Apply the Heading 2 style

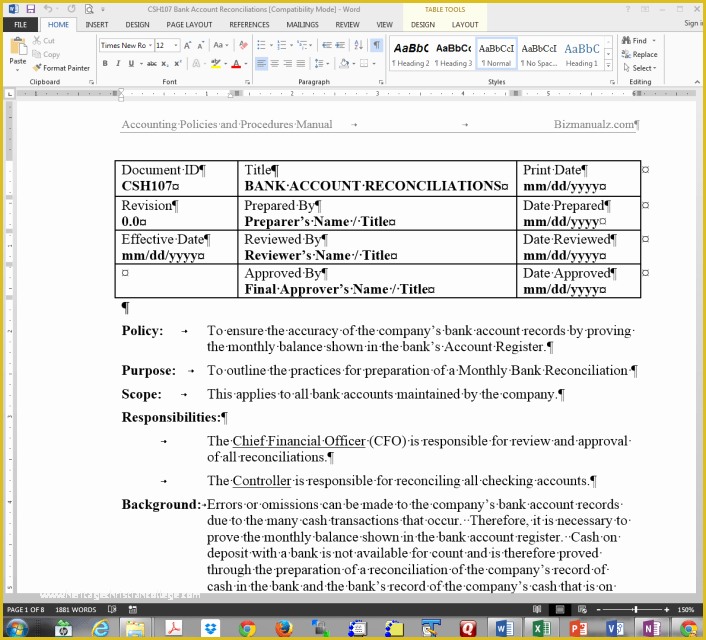coord(410,54)
